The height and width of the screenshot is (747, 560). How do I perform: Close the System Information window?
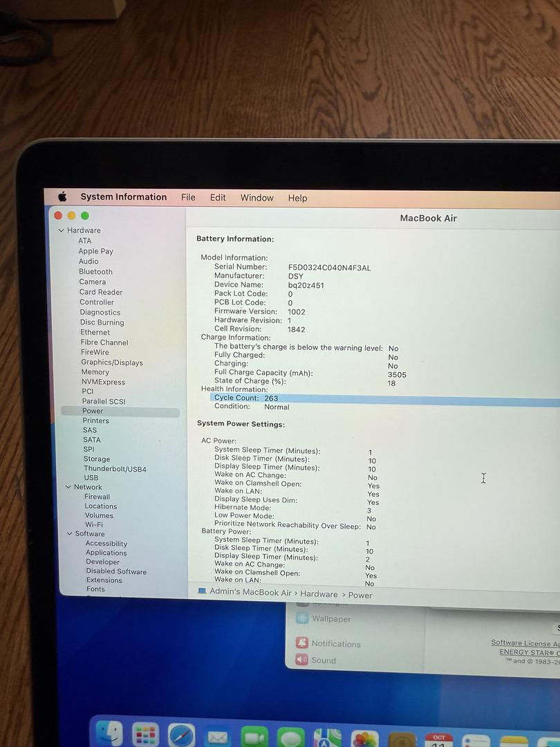pyautogui.click(x=58, y=215)
